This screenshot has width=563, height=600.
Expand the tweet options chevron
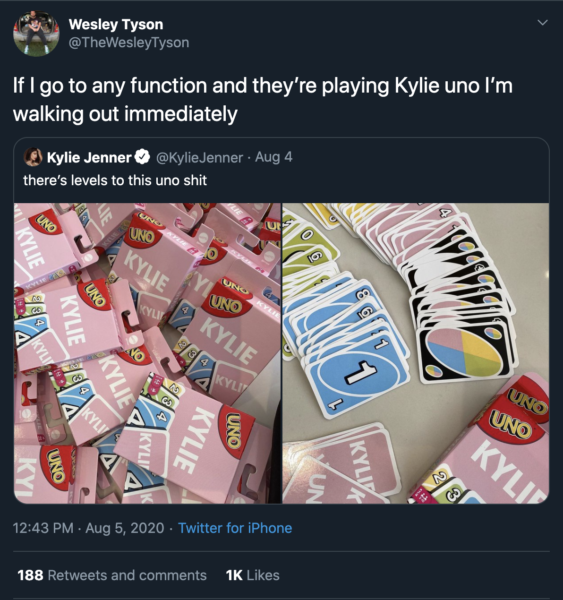click(542, 23)
